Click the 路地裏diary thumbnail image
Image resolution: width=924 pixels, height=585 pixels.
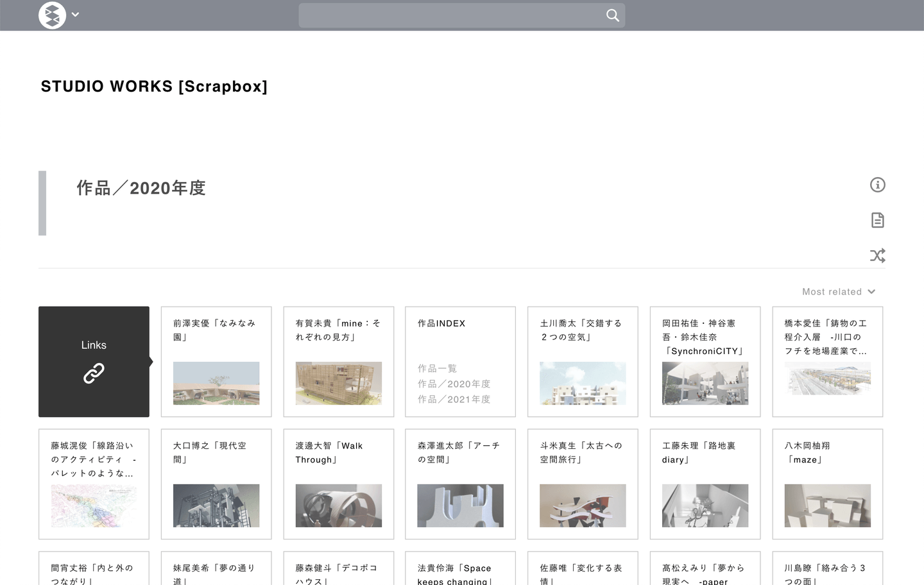coord(705,505)
